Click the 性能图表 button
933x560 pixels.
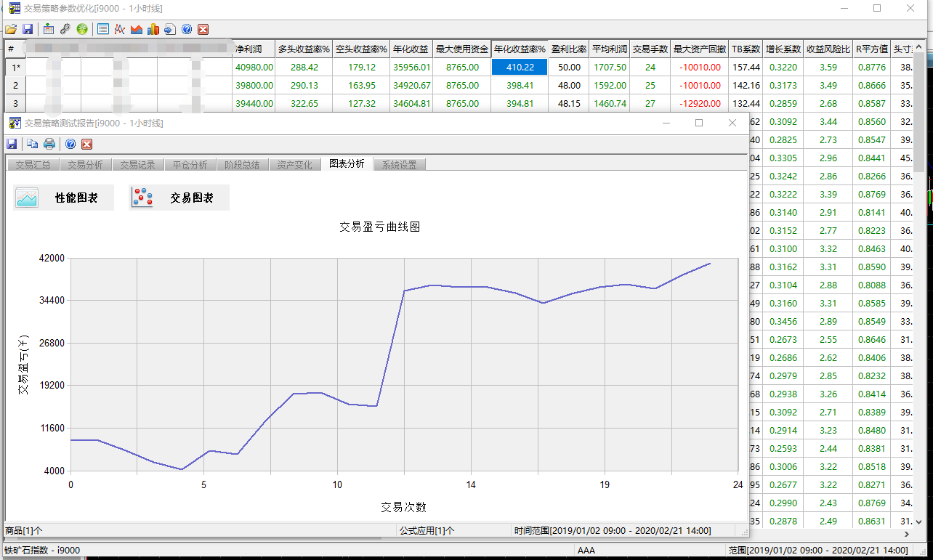click(64, 198)
